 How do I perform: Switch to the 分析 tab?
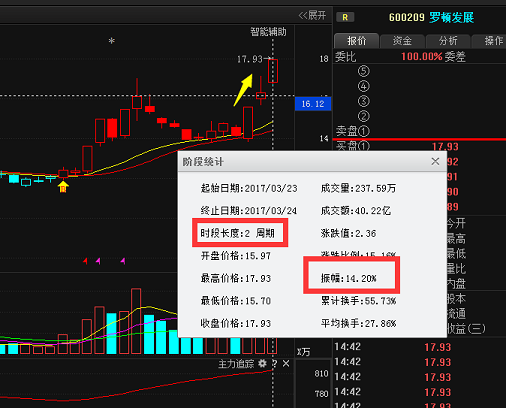(448, 41)
